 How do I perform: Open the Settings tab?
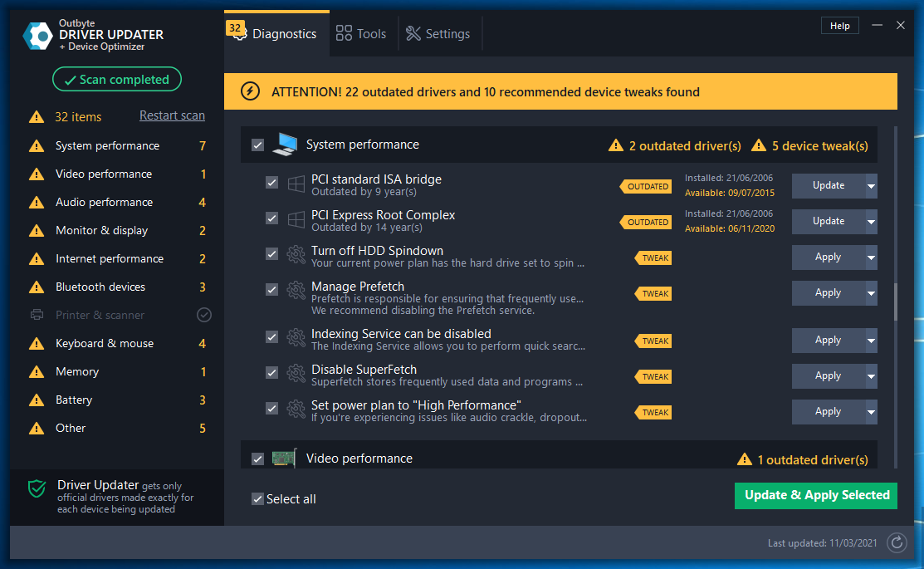(x=438, y=34)
